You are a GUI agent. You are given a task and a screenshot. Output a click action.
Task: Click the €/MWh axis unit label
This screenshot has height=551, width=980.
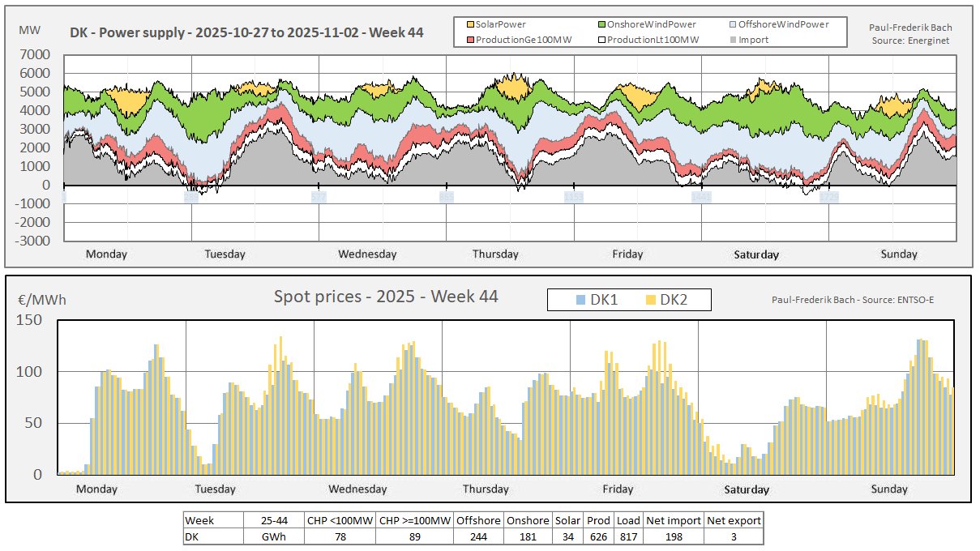click(x=42, y=300)
